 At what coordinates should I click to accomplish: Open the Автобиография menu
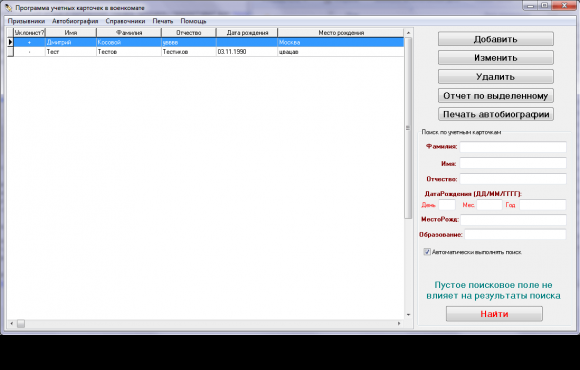point(75,21)
